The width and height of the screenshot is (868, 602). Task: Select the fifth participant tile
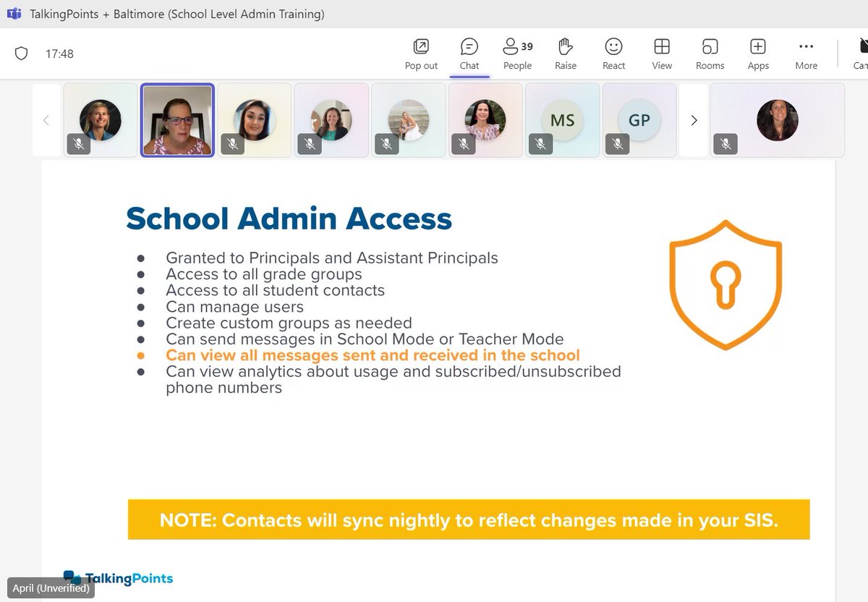[409, 120]
